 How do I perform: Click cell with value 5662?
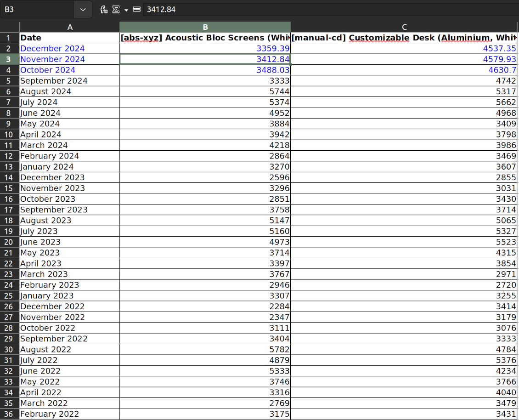tap(404, 102)
